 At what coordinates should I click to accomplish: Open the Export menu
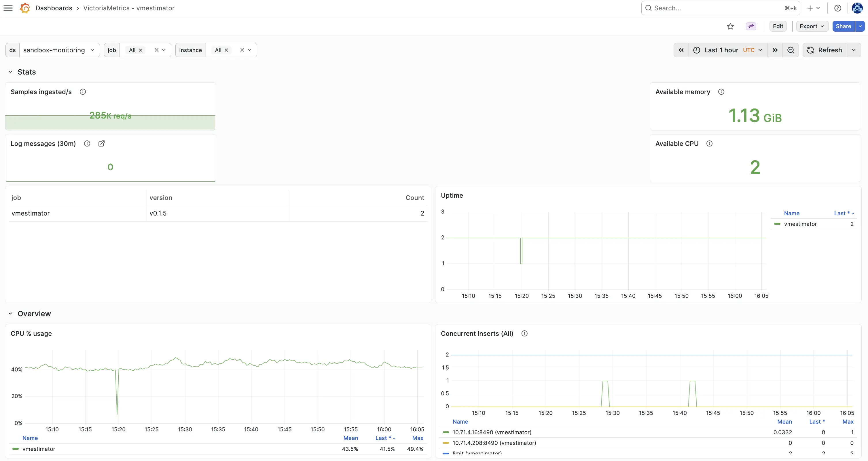[x=812, y=26]
